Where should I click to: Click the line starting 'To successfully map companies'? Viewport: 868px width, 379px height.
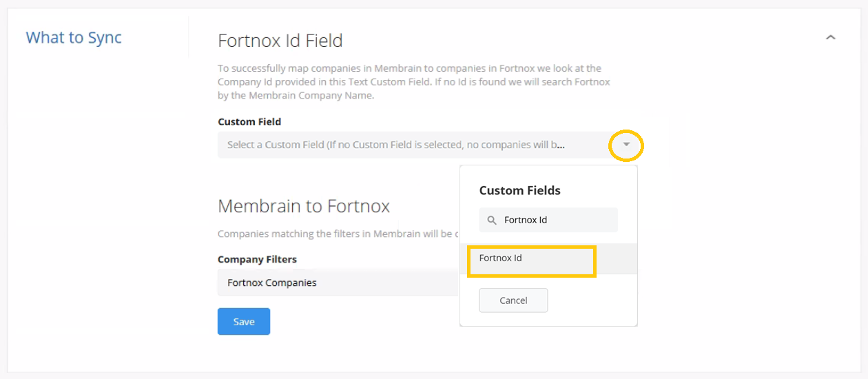click(x=409, y=68)
